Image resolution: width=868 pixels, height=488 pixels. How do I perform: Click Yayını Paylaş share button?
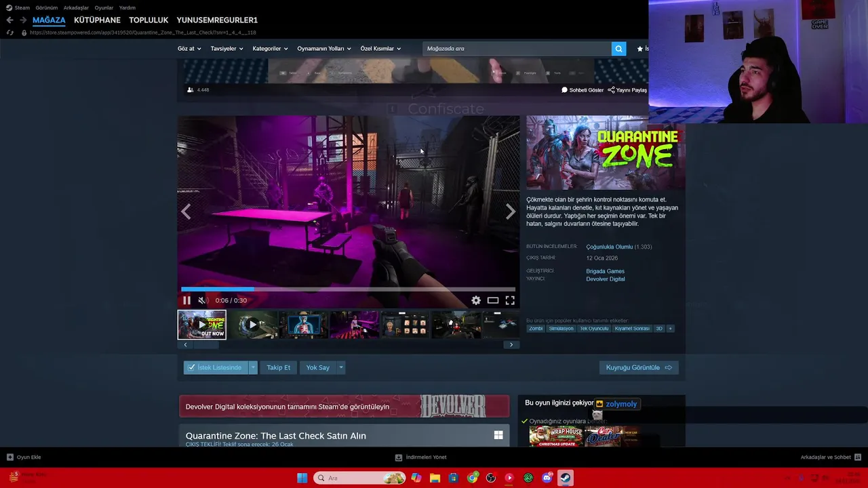coord(627,90)
